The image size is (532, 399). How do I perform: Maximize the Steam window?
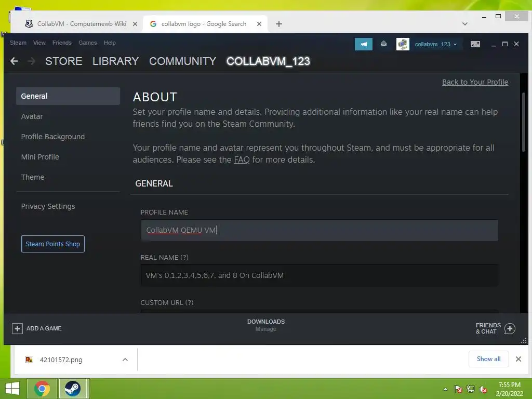[505, 44]
